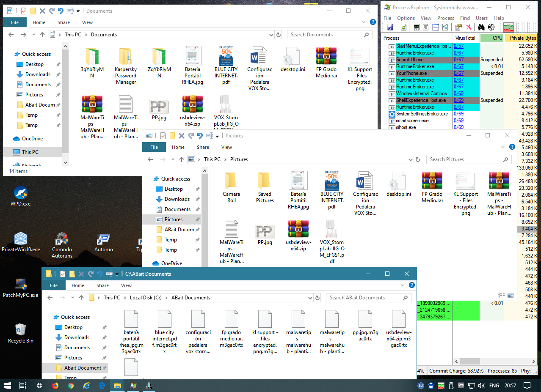
Task: Click the binoculars Find Handle icon
Action: coord(481,27)
